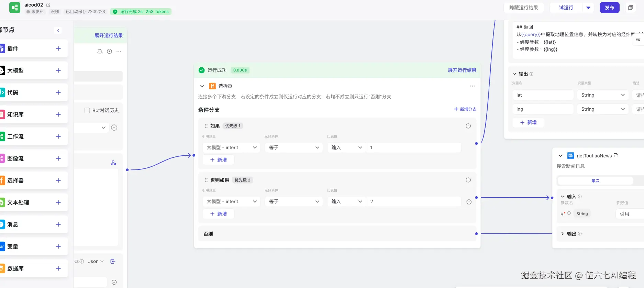
Task: Click 展开运行结果 in the left node
Action: [x=109, y=35]
